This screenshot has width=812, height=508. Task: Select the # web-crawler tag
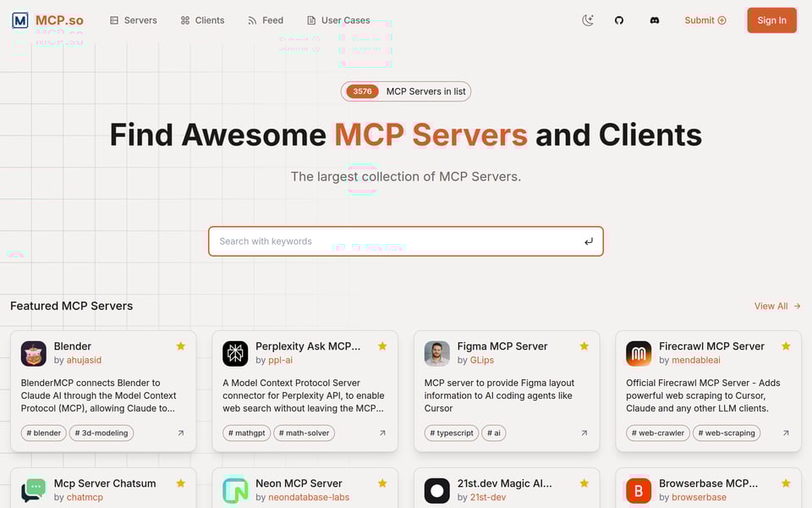point(657,433)
